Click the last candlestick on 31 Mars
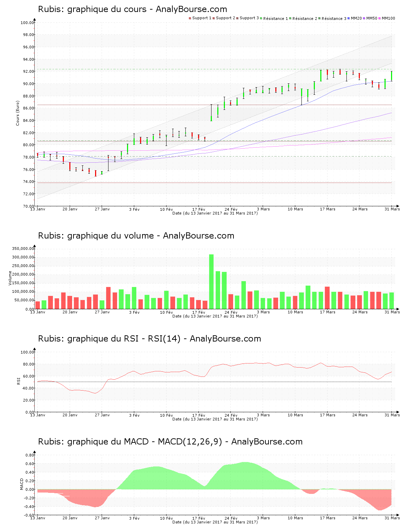 point(391,76)
